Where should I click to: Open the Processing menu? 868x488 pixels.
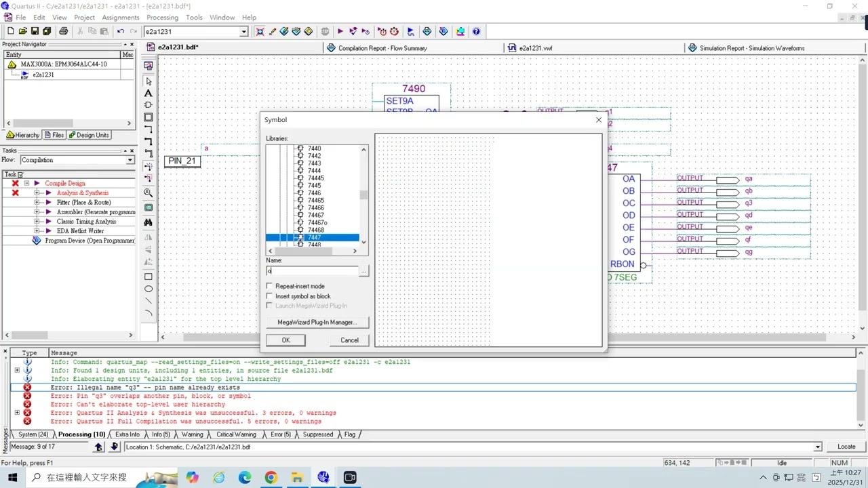(x=163, y=17)
